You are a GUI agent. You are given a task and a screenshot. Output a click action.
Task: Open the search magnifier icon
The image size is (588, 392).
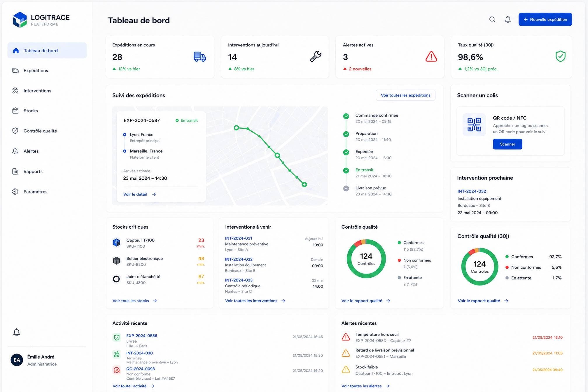point(492,20)
